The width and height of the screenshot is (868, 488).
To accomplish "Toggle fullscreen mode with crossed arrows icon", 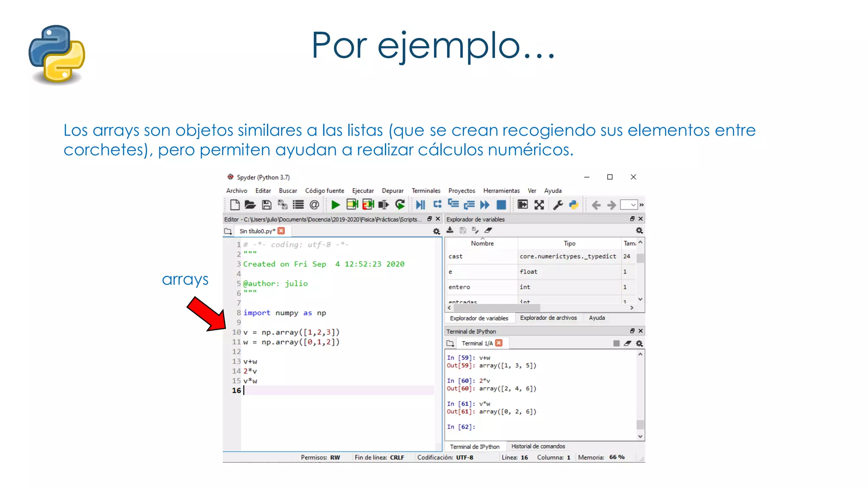I will 539,205.
